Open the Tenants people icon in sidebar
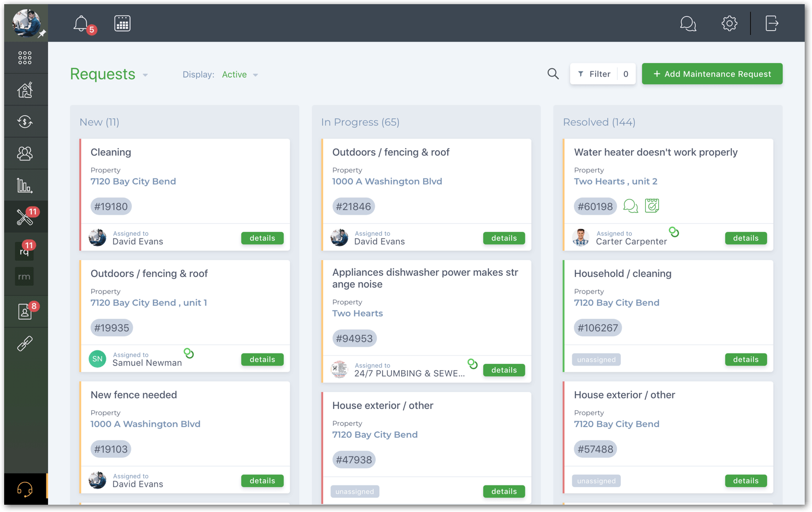The height and width of the screenshot is (512, 812). tap(24, 153)
